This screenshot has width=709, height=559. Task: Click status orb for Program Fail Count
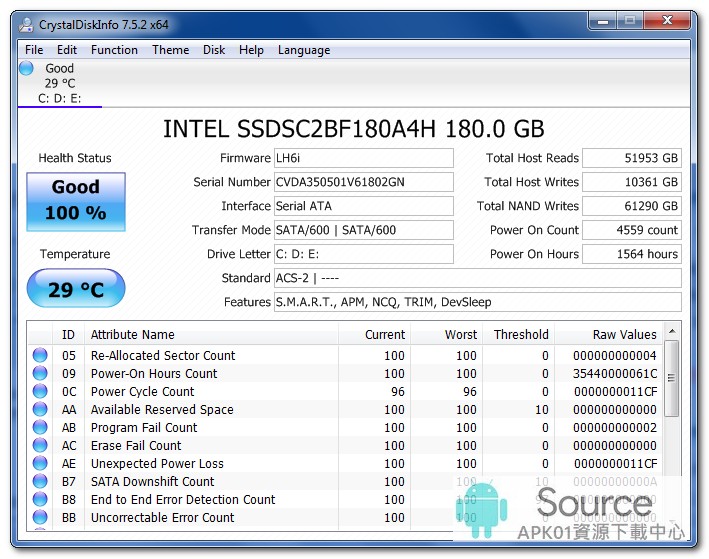click(40, 427)
